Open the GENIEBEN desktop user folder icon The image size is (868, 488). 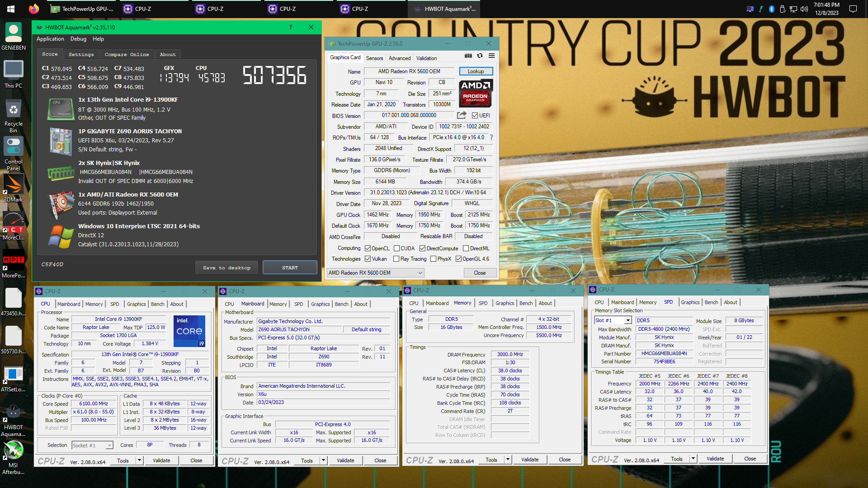14,37
